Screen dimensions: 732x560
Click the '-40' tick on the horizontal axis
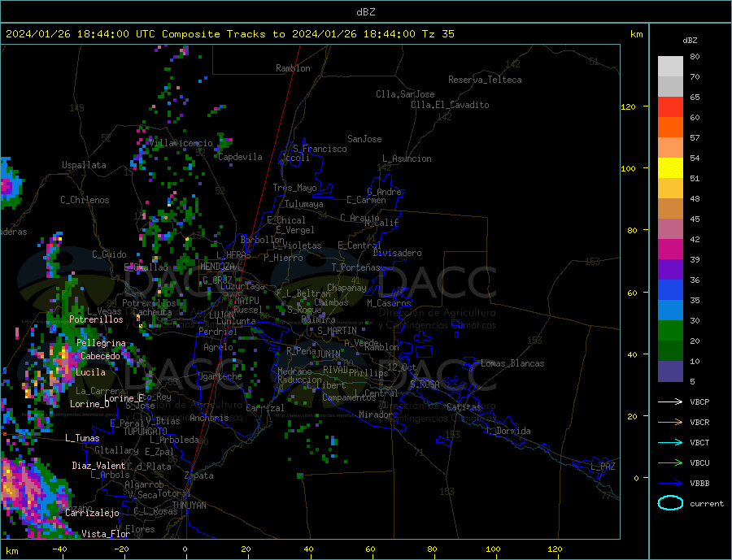59,549
